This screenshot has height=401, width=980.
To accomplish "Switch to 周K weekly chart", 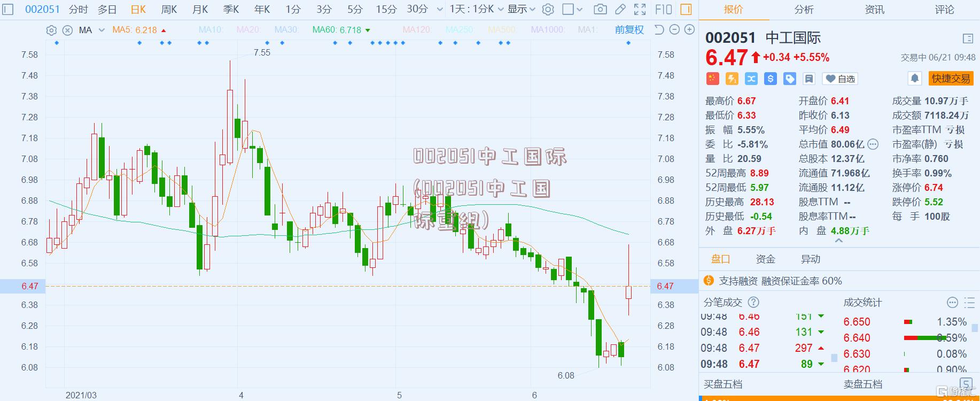I will (169, 9).
